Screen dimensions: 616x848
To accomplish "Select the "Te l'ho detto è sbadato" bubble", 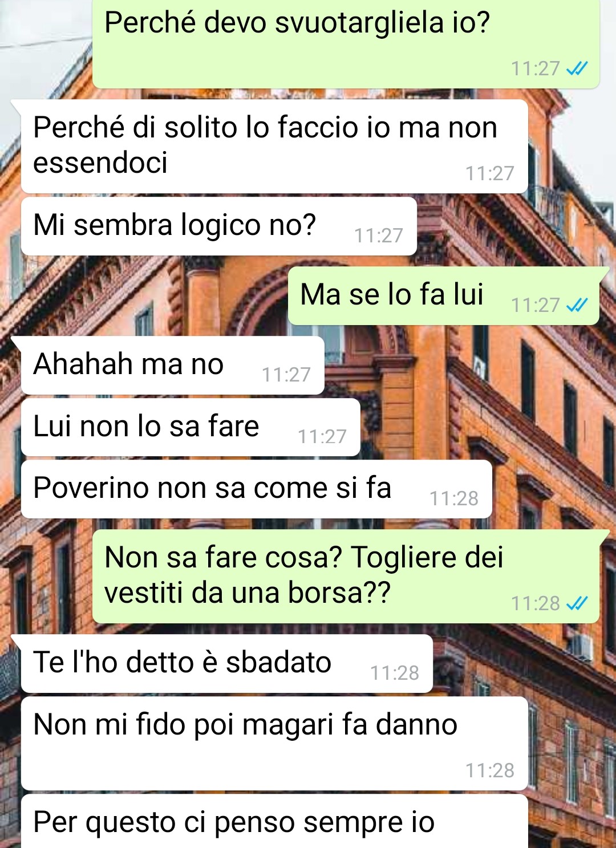I will click(227, 663).
